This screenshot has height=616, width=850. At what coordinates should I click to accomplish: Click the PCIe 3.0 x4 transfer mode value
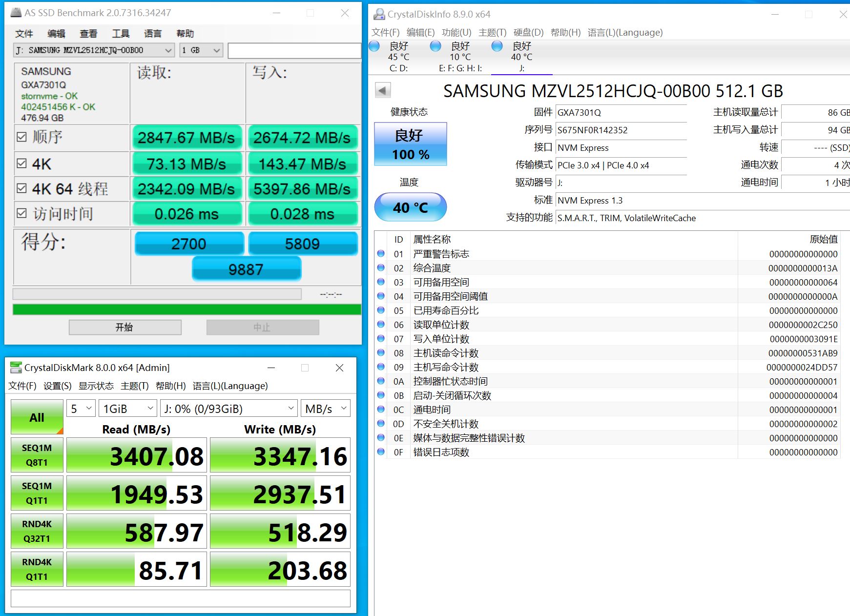point(621,165)
